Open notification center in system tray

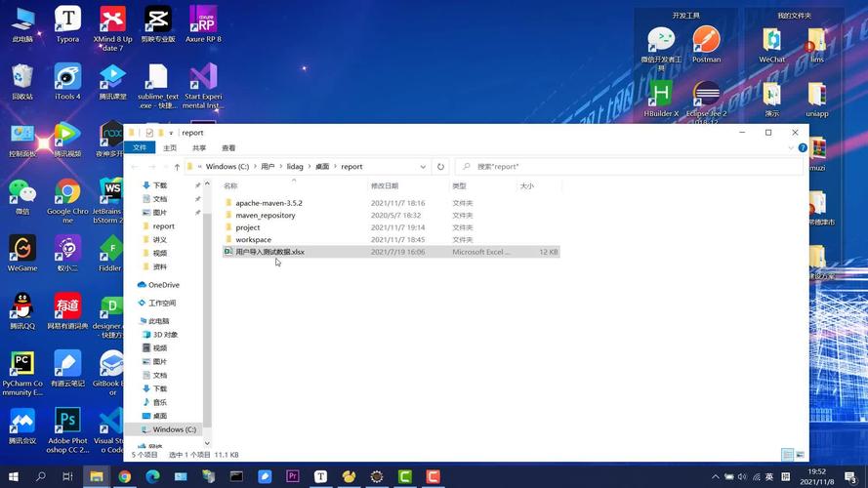(x=850, y=476)
